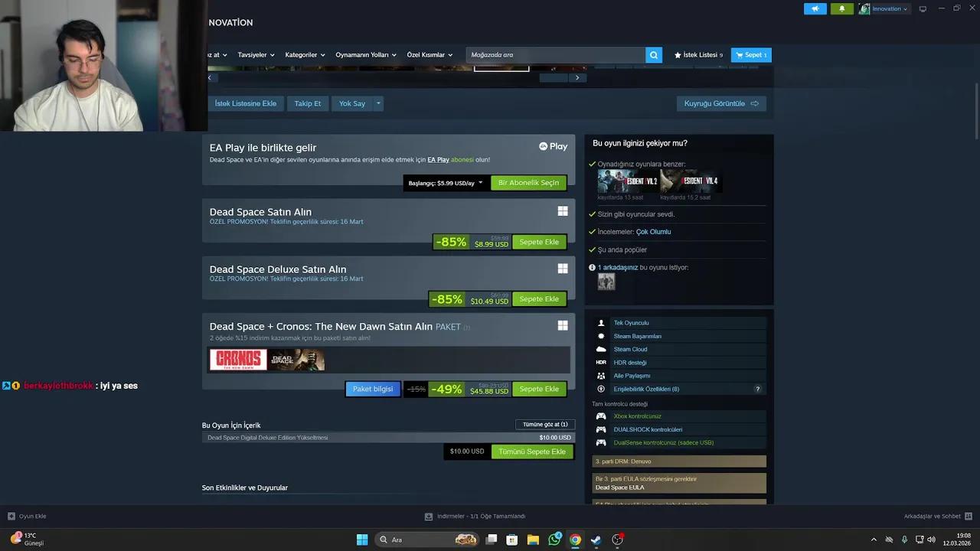This screenshot has height=551, width=980.
Task: Click the Oyun Ekle plus icon
Action: tap(11, 516)
